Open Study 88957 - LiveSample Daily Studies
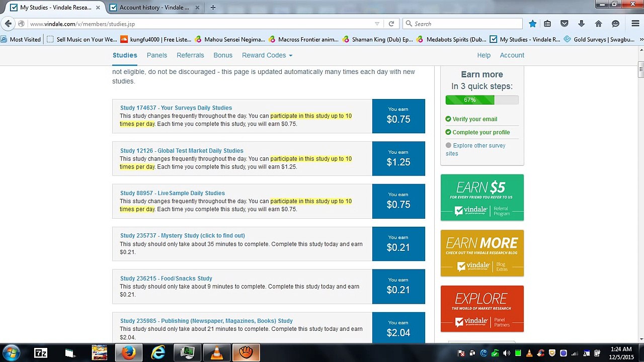The width and height of the screenshot is (644, 362). click(x=173, y=193)
